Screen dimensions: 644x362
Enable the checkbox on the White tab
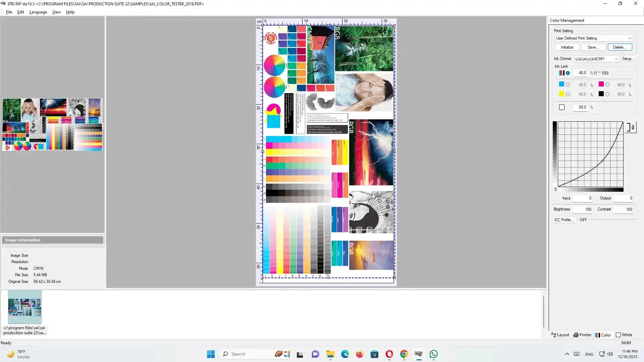tap(618, 335)
